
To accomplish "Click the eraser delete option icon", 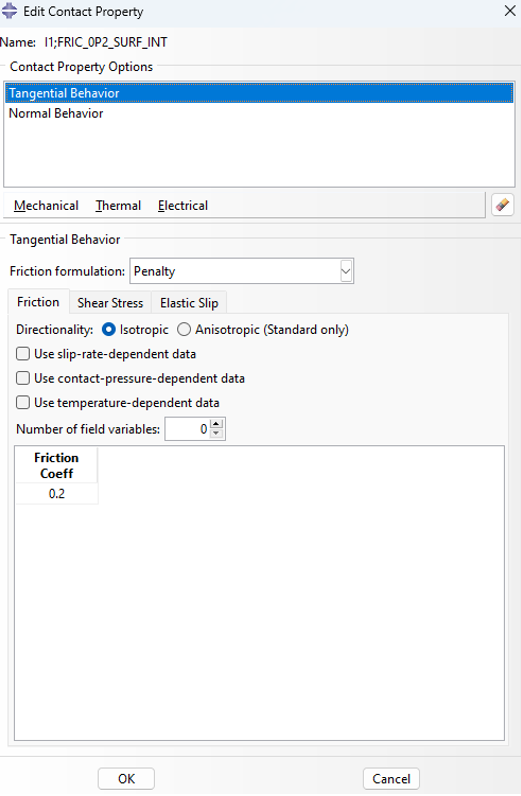I will click(502, 205).
